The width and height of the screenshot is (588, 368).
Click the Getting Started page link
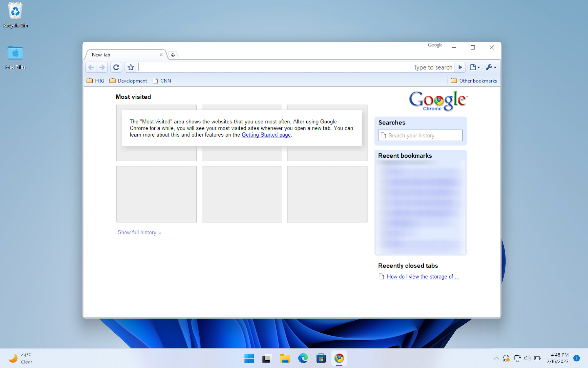(x=266, y=135)
